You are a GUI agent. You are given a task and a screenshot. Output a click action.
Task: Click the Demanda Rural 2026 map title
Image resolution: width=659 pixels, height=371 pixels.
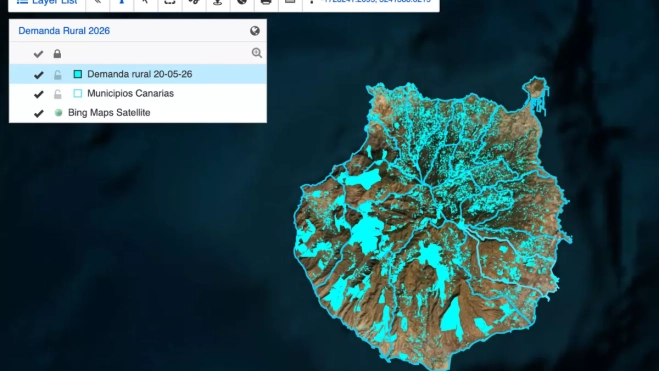(x=64, y=31)
